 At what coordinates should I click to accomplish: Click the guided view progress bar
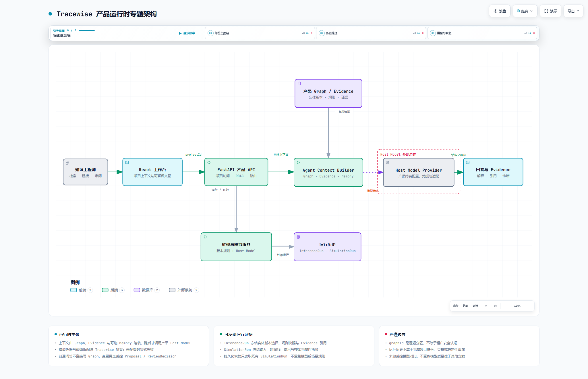(x=87, y=30)
